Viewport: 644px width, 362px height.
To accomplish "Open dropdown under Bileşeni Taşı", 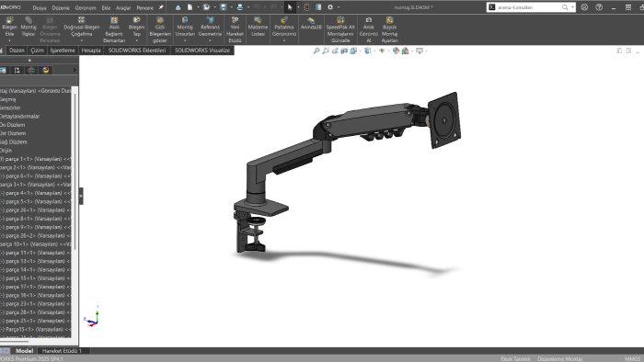I will [136, 40].
